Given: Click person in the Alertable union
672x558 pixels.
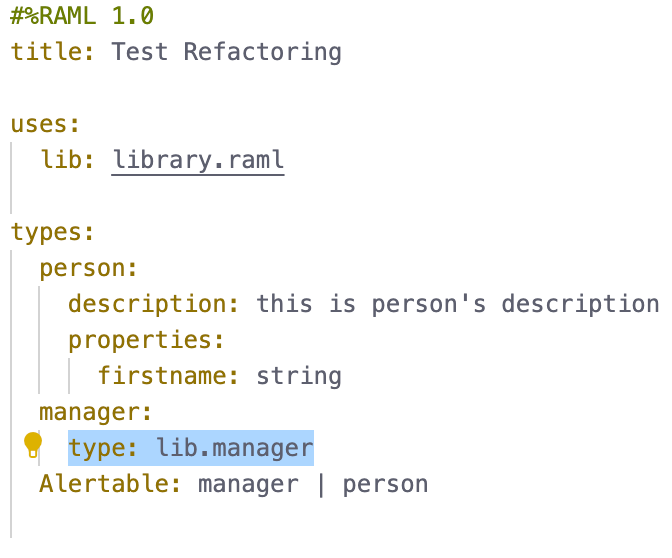Looking at the screenshot, I should [385, 484].
